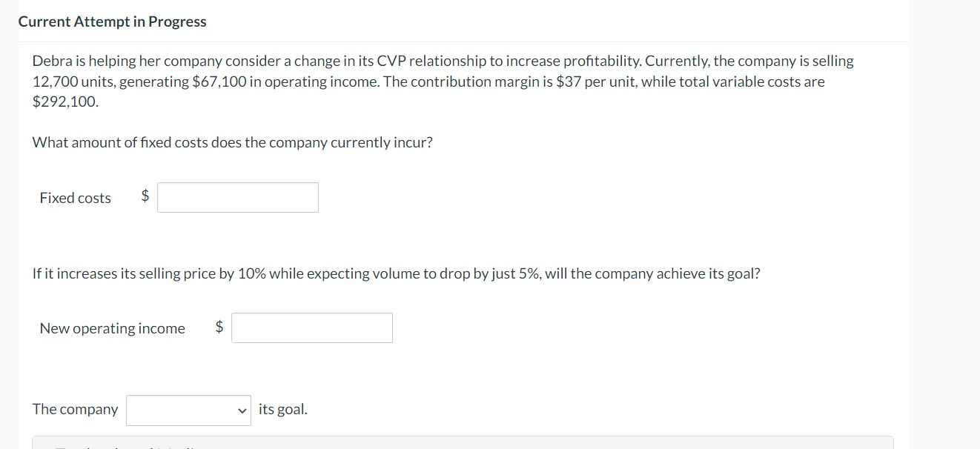Click the question paragraph about CVP relationship
The height and width of the screenshot is (449, 980).
(x=442, y=81)
